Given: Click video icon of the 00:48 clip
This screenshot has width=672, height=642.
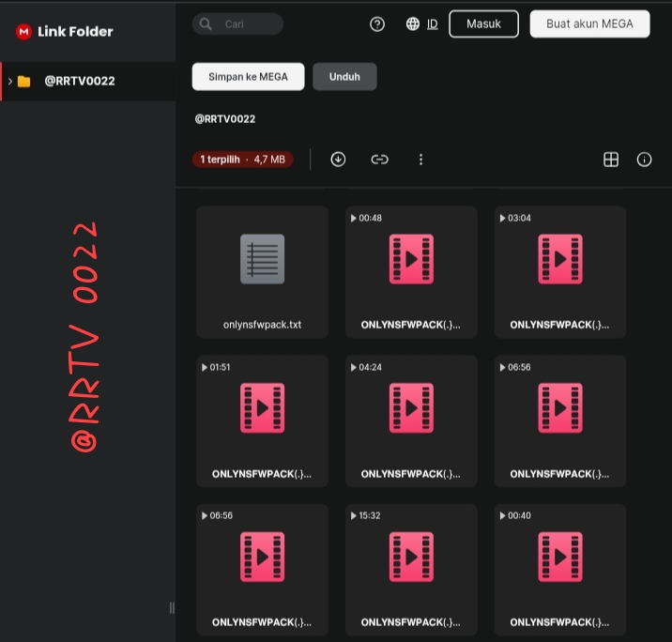Looking at the screenshot, I should (x=411, y=259).
